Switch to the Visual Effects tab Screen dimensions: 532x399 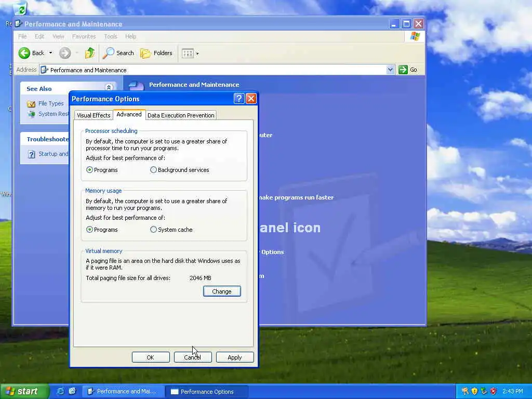click(x=94, y=115)
